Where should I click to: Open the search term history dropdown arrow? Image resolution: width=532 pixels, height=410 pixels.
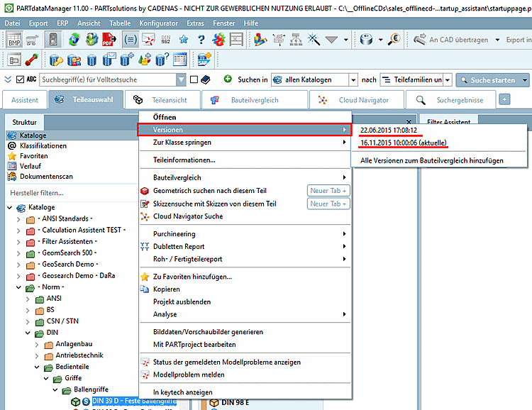coord(181,79)
